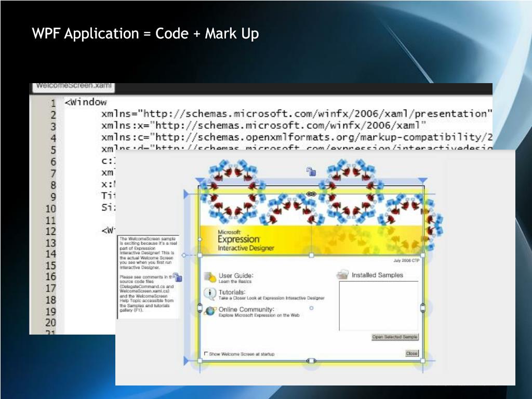Screen dimensions: 532x399
Task: Open the Tutorials link
Action: coord(232,292)
